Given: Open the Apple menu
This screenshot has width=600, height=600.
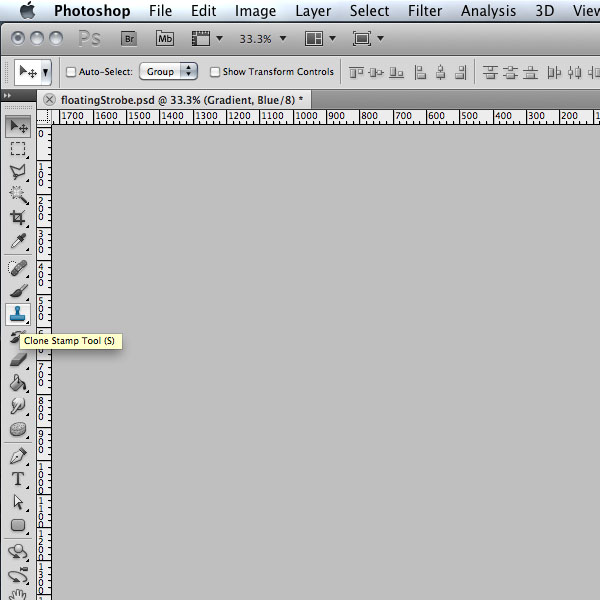Looking at the screenshot, I should point(27,10).
